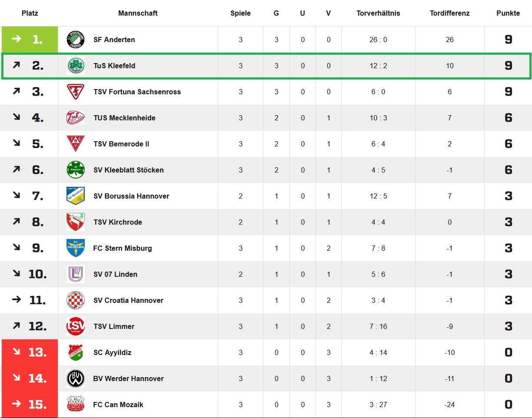Click TSV Fortuna Sachsenross crest icon
The width and height of the screenshot is (532, 418).
[75, 92]
